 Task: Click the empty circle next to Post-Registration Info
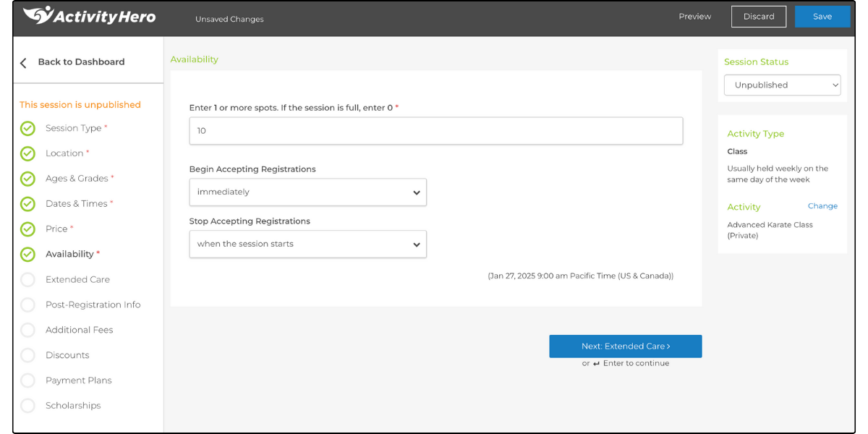click(27, 305)
